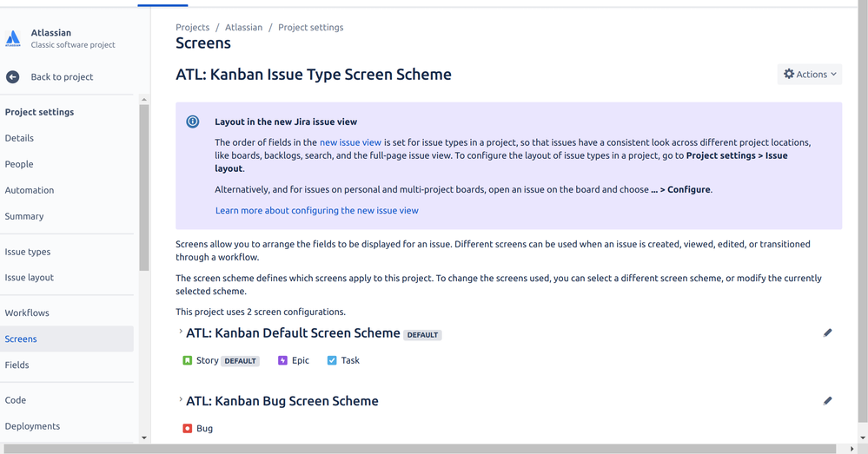The image size is (868, 454).
Task: Go to the Workflows settings page
Action: 27,313
